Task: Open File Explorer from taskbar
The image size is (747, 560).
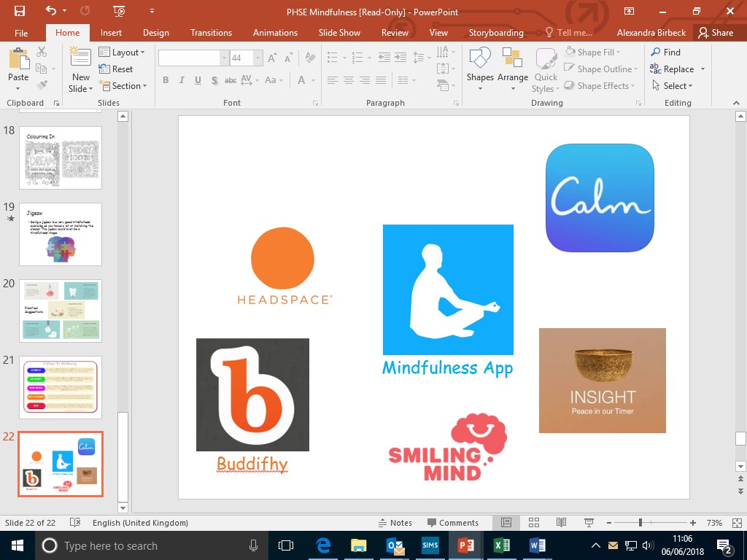Action: (x=359, y=545)
